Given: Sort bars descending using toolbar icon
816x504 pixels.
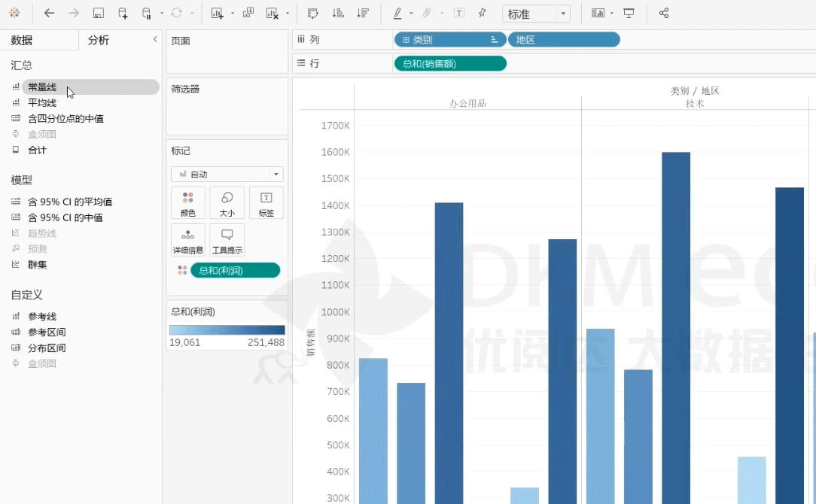Looking at the screenshot, I should click(x=363, y=14).
